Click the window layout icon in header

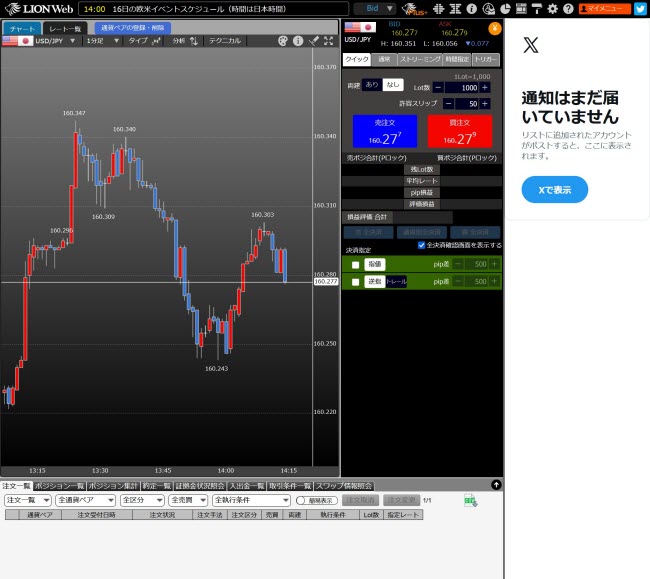[x=521, y=9]
